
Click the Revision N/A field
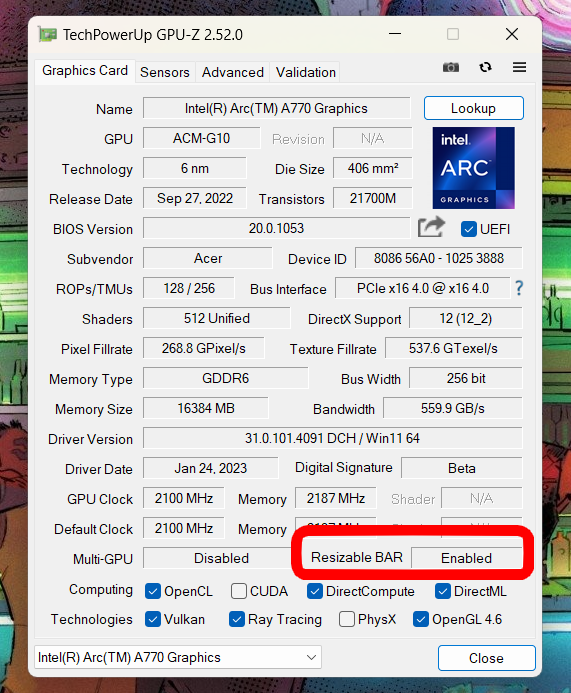(373, 138)
